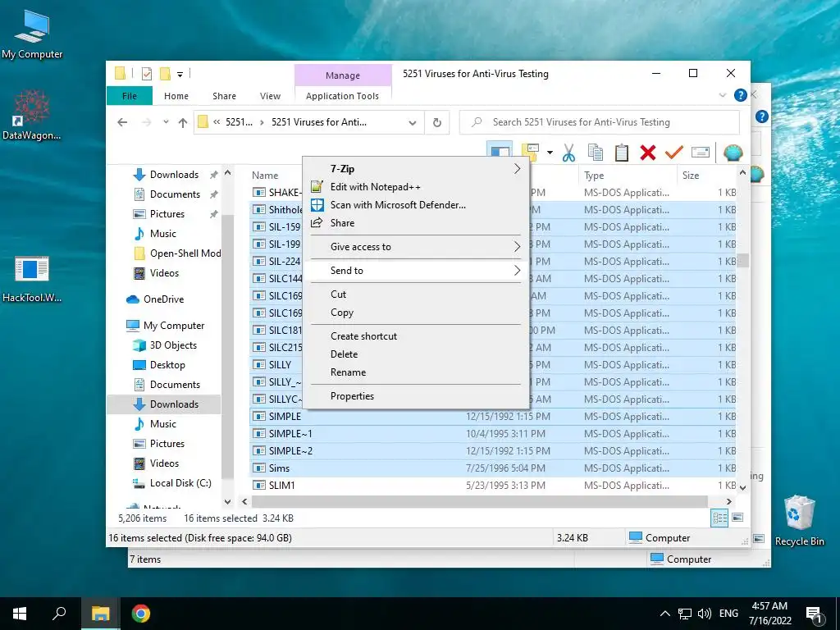This screenshot has height=630, width=840.
Task: Open the File ribbon tab
Action: 130,96
